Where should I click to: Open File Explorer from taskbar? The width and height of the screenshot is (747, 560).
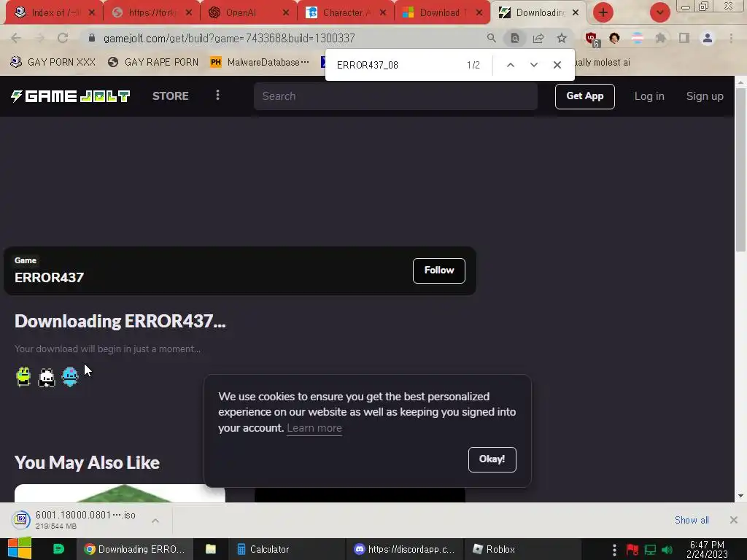[x=211, y=549]
